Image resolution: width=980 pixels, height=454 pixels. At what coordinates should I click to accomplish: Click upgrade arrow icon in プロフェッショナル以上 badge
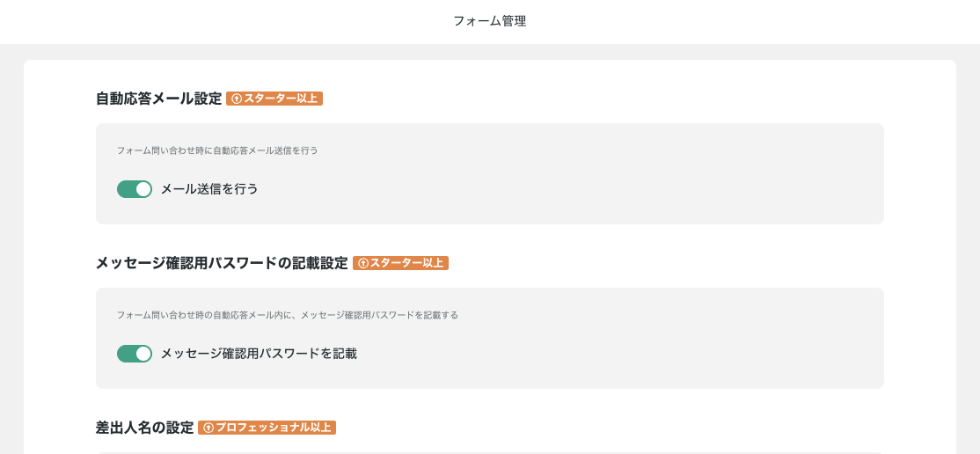point(208,428)
